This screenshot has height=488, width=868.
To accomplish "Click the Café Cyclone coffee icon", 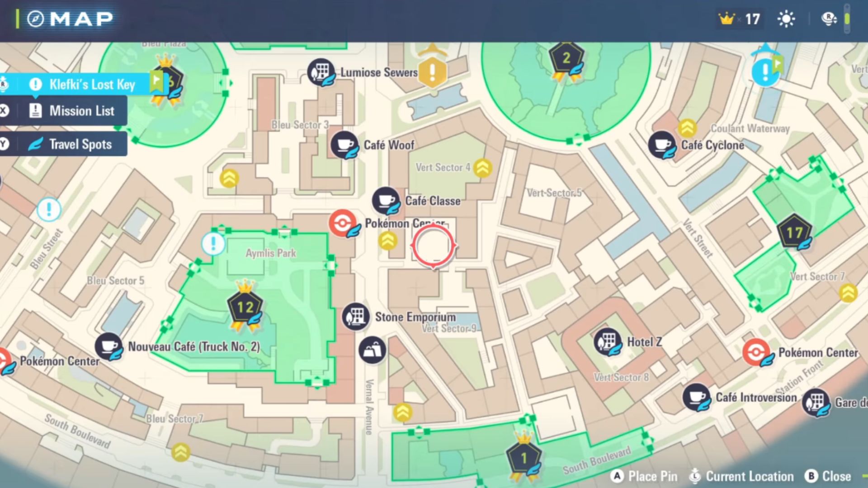I will (662, 145).
